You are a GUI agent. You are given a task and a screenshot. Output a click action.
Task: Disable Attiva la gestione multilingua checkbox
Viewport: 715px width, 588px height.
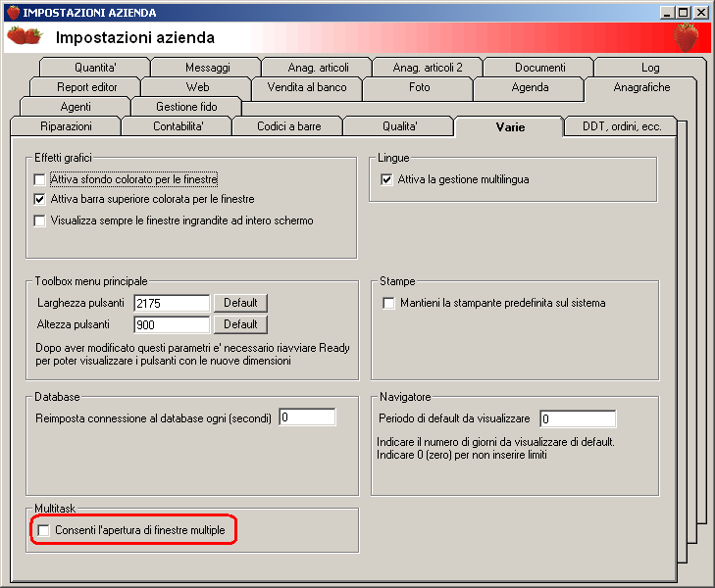(386, 179)
